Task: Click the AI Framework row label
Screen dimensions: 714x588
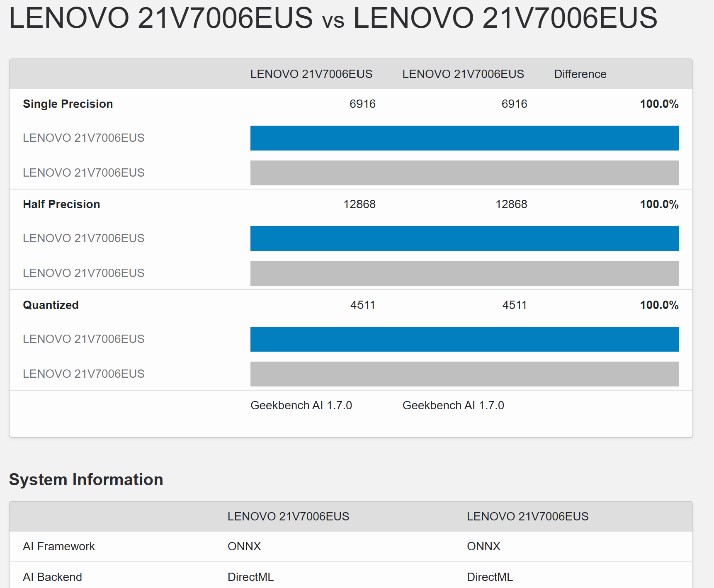Action: [59, 546]
